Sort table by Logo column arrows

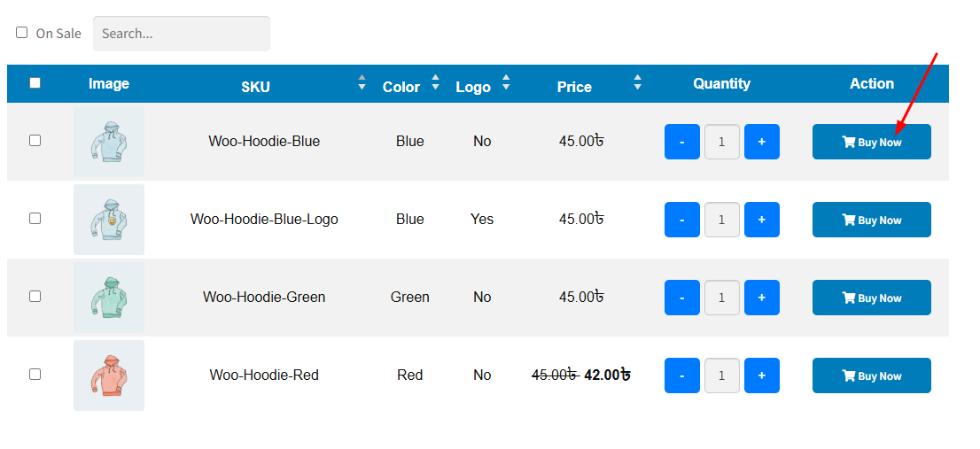506,83
